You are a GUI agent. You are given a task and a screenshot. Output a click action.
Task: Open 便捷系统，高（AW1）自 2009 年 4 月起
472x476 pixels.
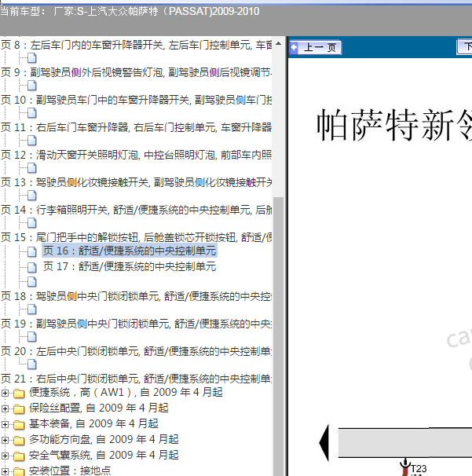[x=126, y=392]
